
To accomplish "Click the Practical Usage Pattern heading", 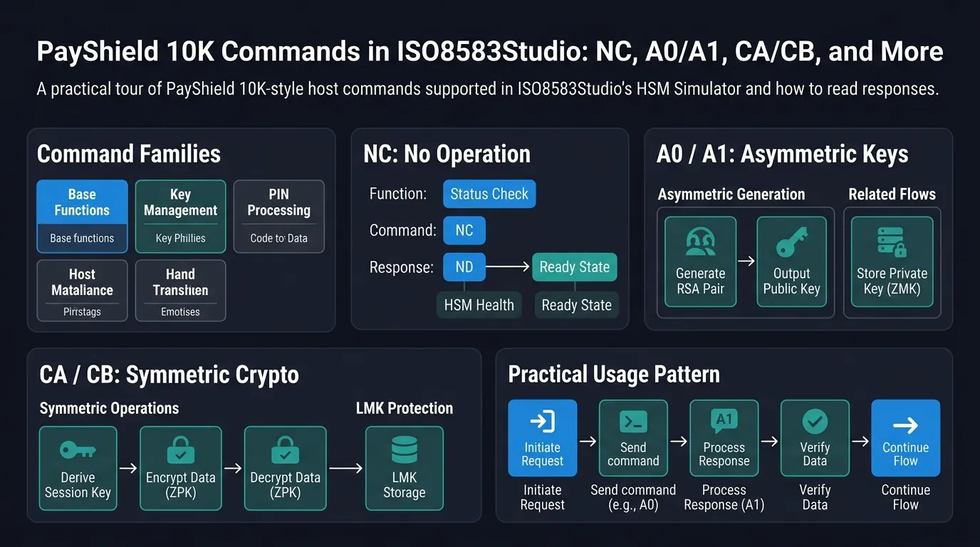I will [614, 374].
